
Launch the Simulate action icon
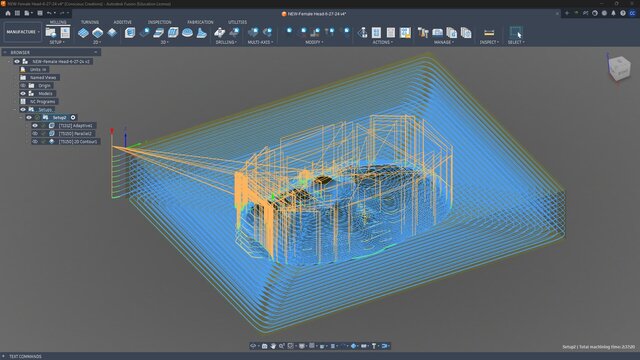click(362, 33)
